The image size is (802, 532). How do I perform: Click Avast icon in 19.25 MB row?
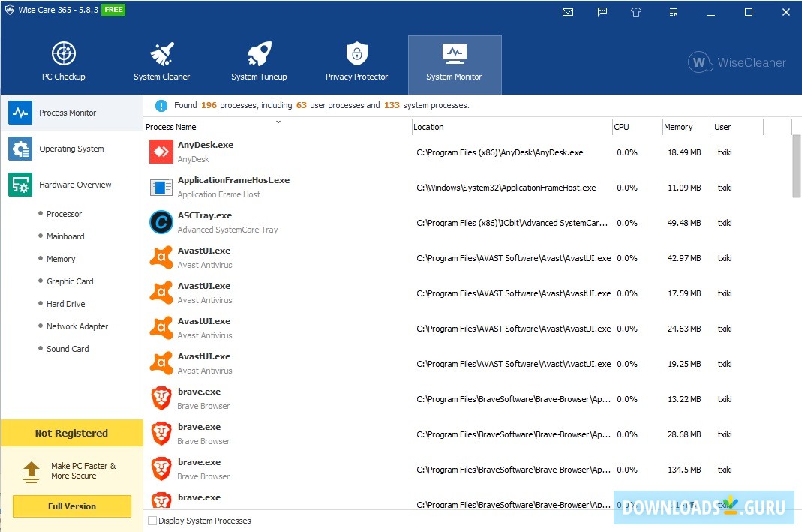pos(161,364)
